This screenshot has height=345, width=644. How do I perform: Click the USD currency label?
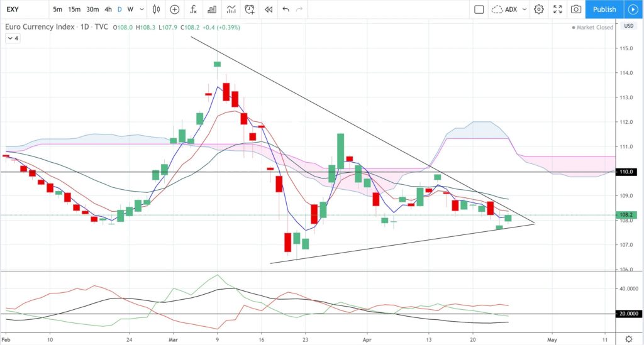(629, 25)
